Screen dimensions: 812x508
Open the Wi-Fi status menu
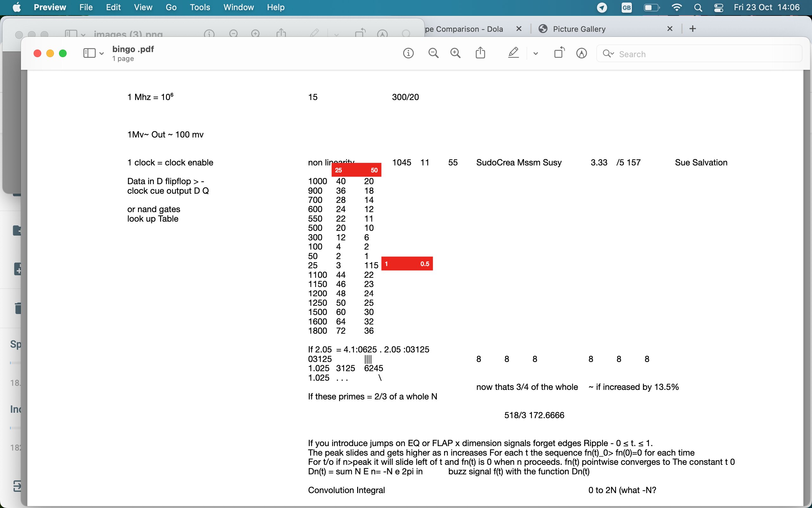pos(677,7)
